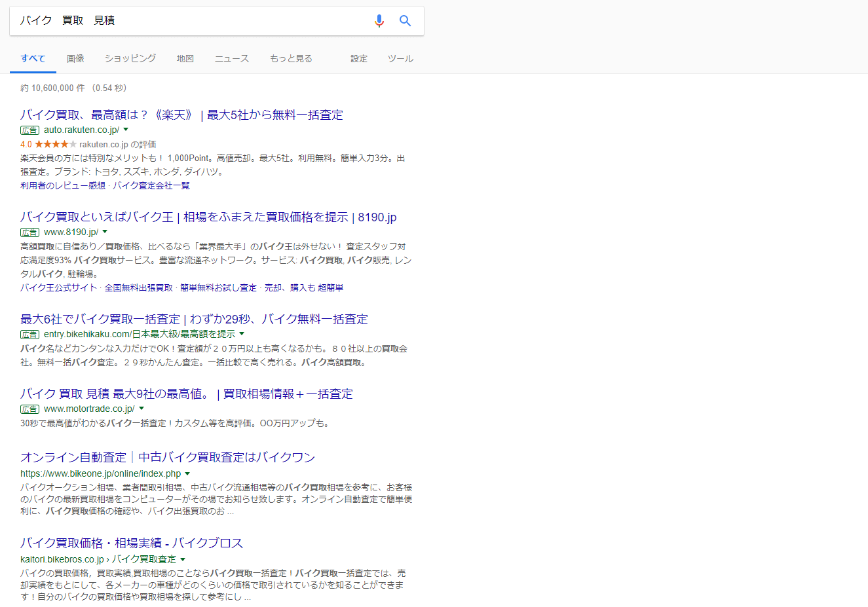868x607 pixels.
Task: Open the 楽天 バイク買取 ad title link
Action: click(x=181, y=115)
